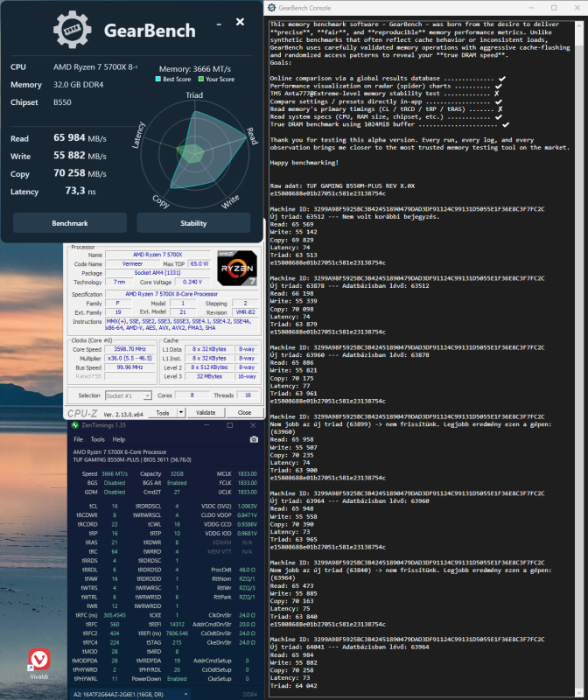Click the 55 882 MB/s Write value
This screenshot has height=700, width=588.
[x=80, y=156]
